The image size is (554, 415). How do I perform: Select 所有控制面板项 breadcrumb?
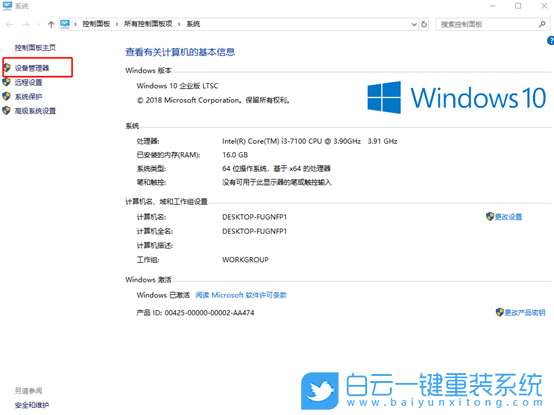(x=148, y=24)
